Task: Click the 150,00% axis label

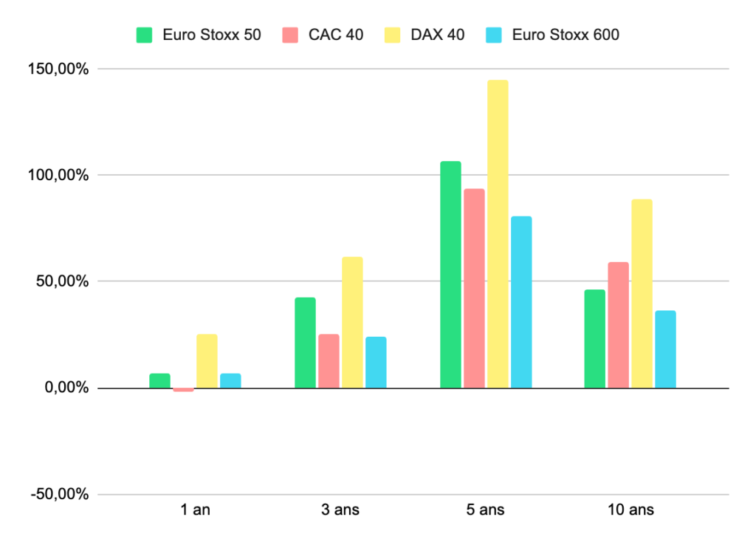Action: [58, 69]
